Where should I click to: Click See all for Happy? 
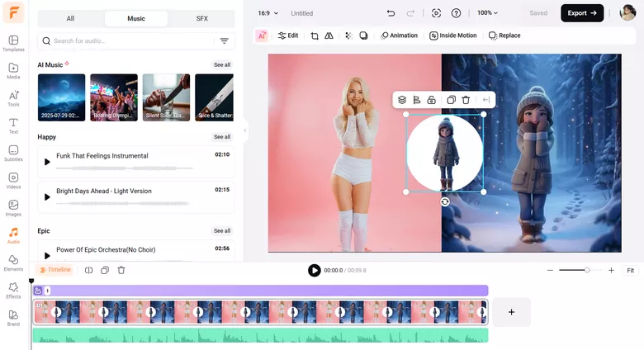coord(222,137)
